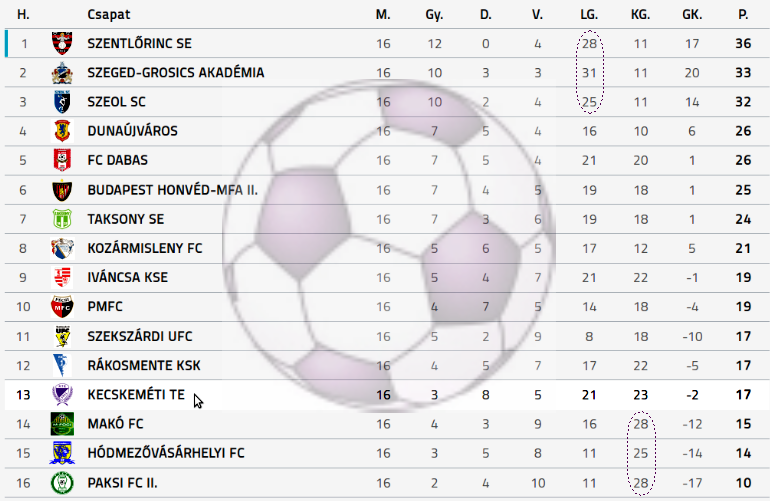The width and height of the screenshot is (770, 501).
Task: Click the Budapest Honvéd-MFA II. crest
Action: coord(62,190)
